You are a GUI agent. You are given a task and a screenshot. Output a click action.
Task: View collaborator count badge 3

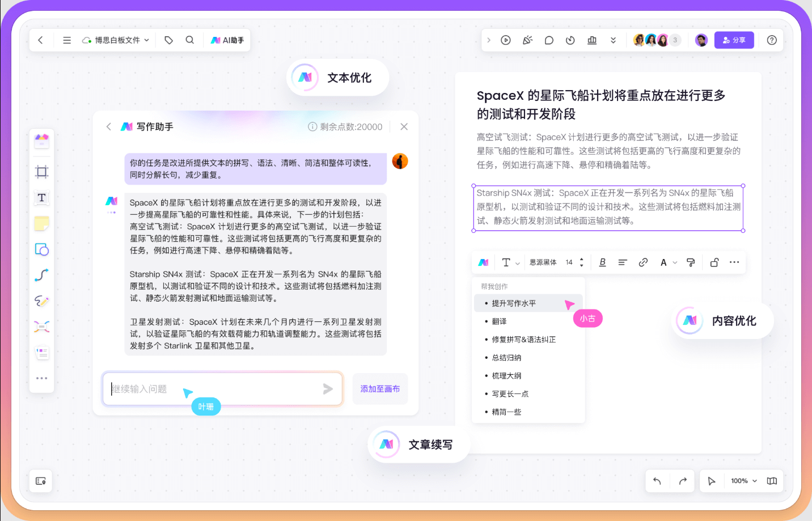(675, 40)
